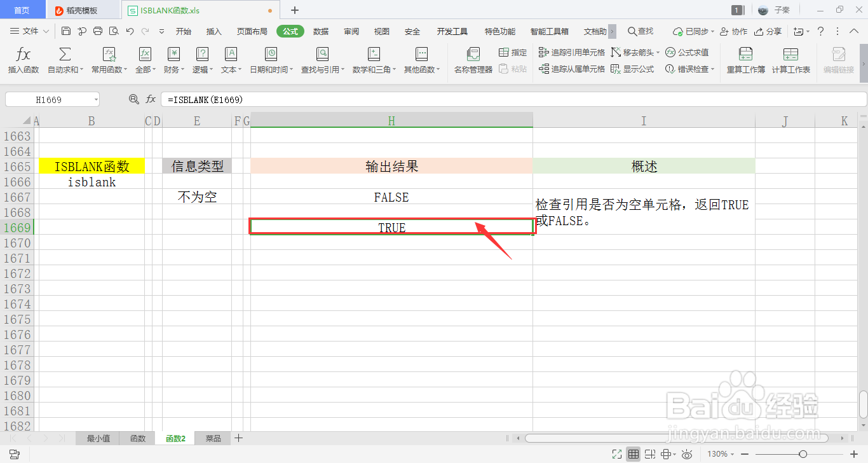Click 追踪从属单元格 trace dependents
Viewport: 868px width, 463px height.
coord(571,69)
